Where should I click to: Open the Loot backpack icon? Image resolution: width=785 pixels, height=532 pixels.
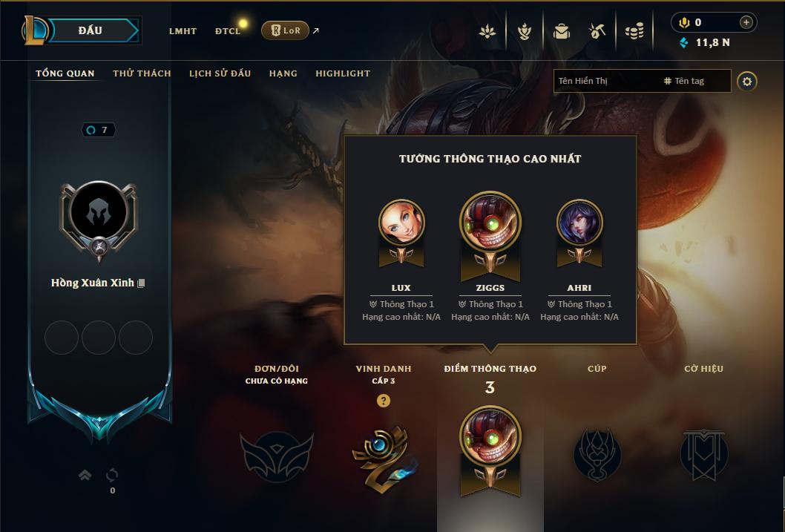pyautogui.click(x=561, y=32)
